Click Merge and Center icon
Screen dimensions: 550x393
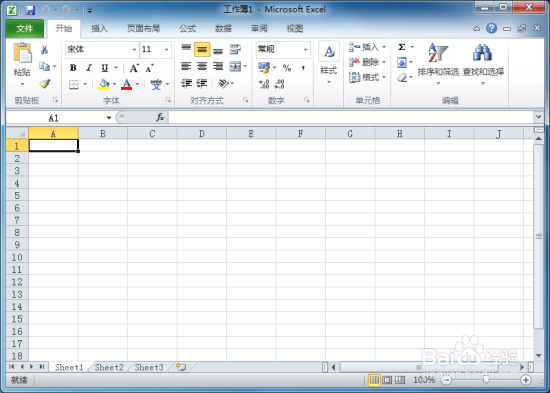tap(235, 66)
